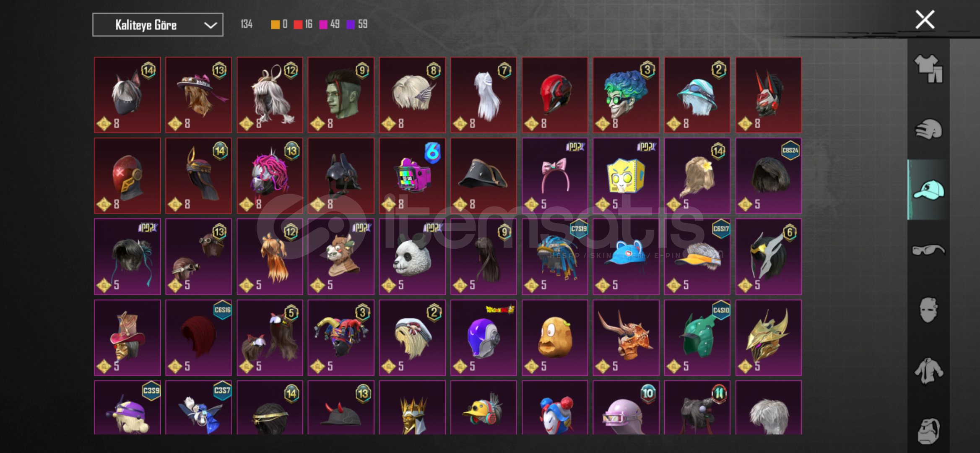
Task: Open the face mask category icon
Action: click(928, 310)
